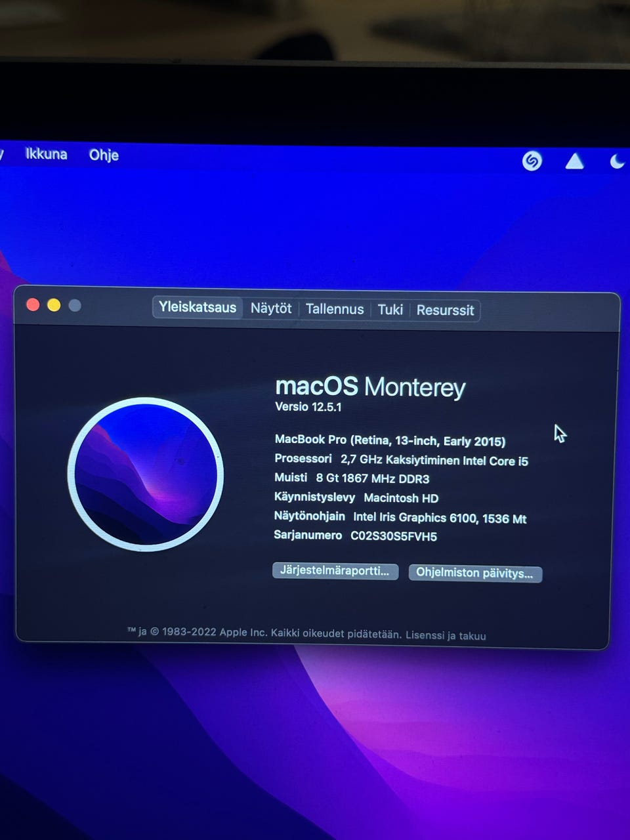Switch to the Tallennus tab
Viewport: 630px width, 840px height.
tap(335, 309)
